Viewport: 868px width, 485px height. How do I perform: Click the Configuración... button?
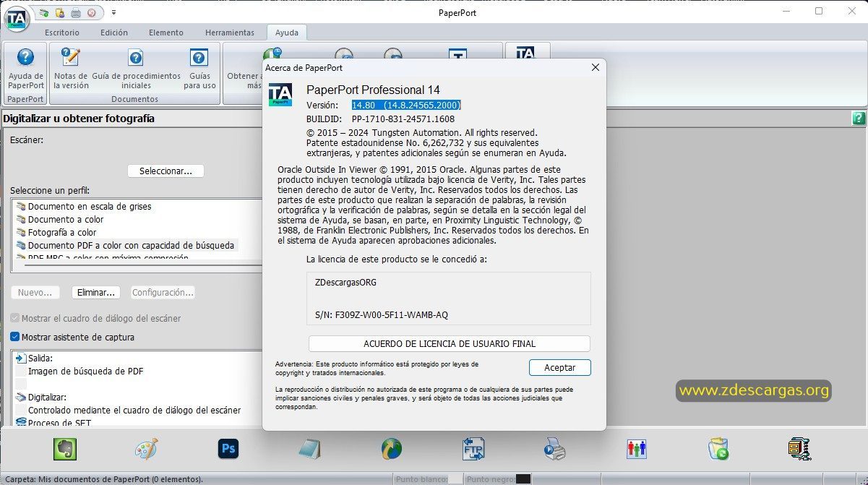click(x=163, y=293)
